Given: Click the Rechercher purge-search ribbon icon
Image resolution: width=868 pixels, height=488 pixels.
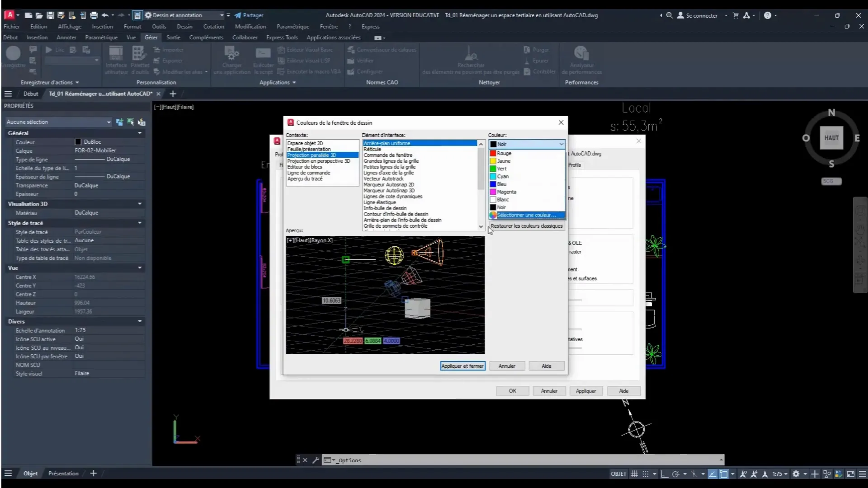Looking at the screenshot, I should pos(471,53).
